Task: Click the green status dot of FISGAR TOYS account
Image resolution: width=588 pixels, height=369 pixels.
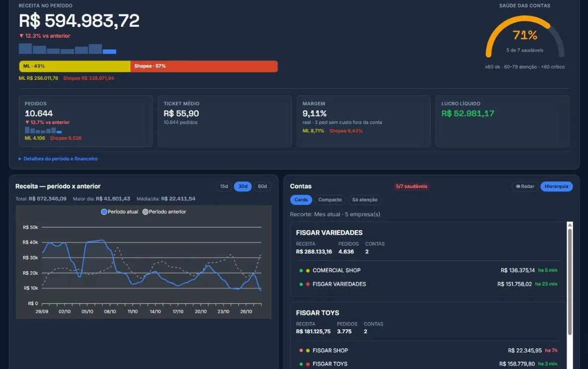Action: (x=301, y=364)
